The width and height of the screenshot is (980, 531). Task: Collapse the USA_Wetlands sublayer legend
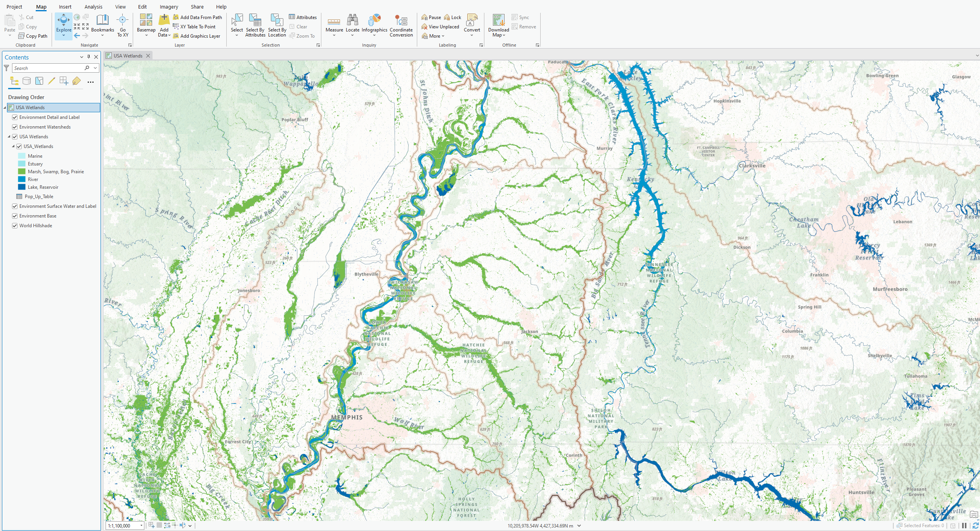pyautogui.click(x=13, y=146)
